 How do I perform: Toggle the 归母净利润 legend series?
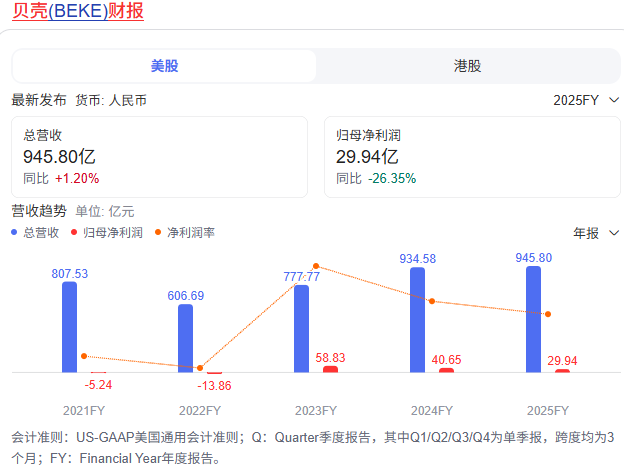click(107, 232)
